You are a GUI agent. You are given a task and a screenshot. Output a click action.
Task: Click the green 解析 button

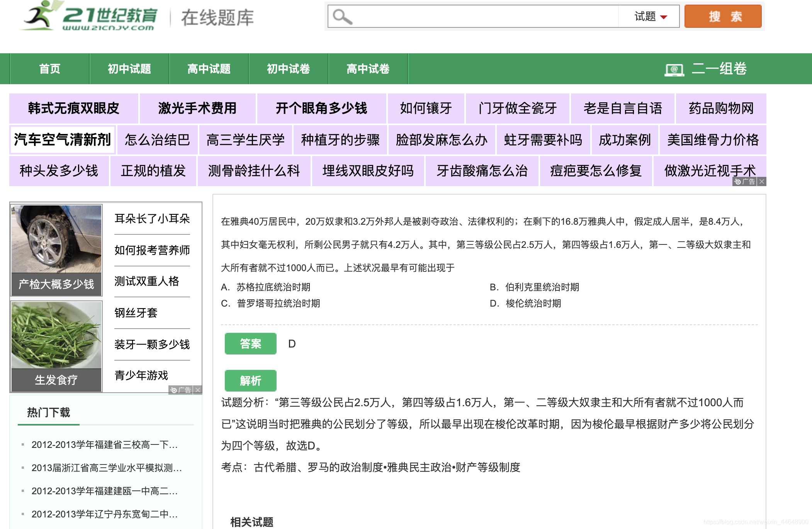251,381
